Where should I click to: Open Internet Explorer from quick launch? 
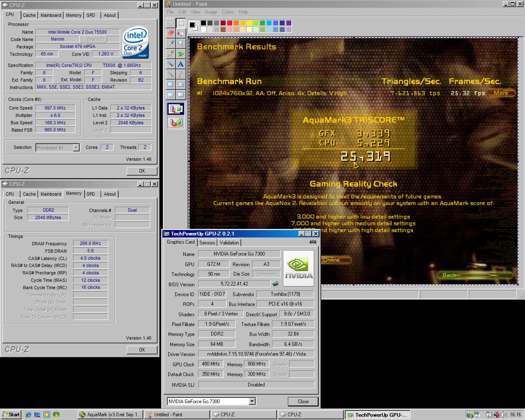tap(28, 415)
